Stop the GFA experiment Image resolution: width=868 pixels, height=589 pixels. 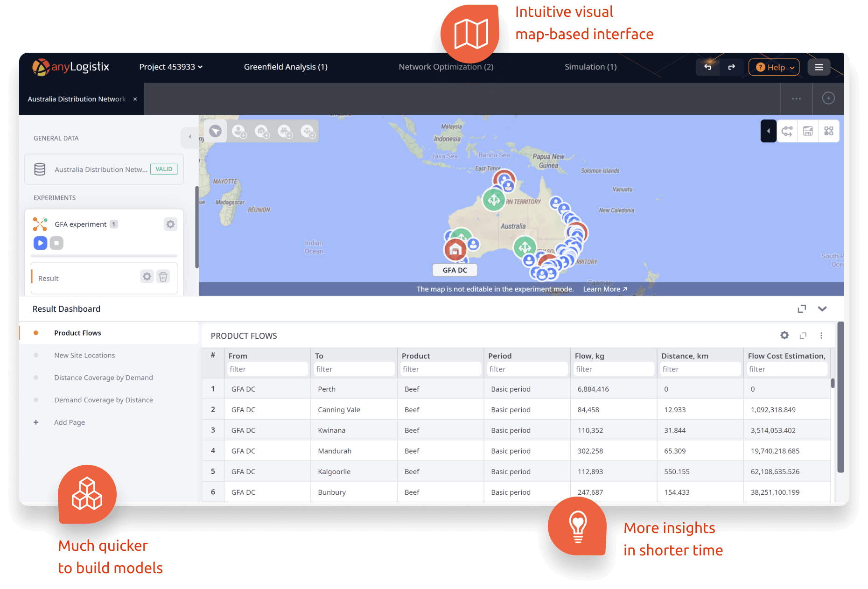pos(56,243)
